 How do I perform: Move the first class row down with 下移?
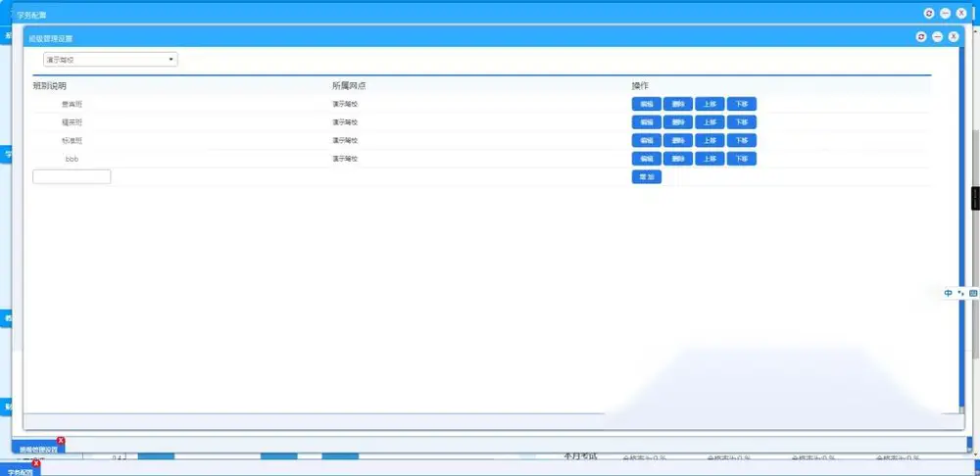click(741, 105)
